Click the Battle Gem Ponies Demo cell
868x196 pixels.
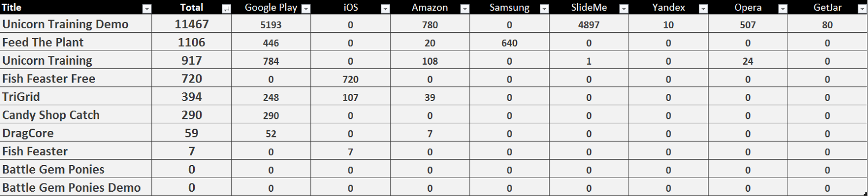click(x=76, y=187)
